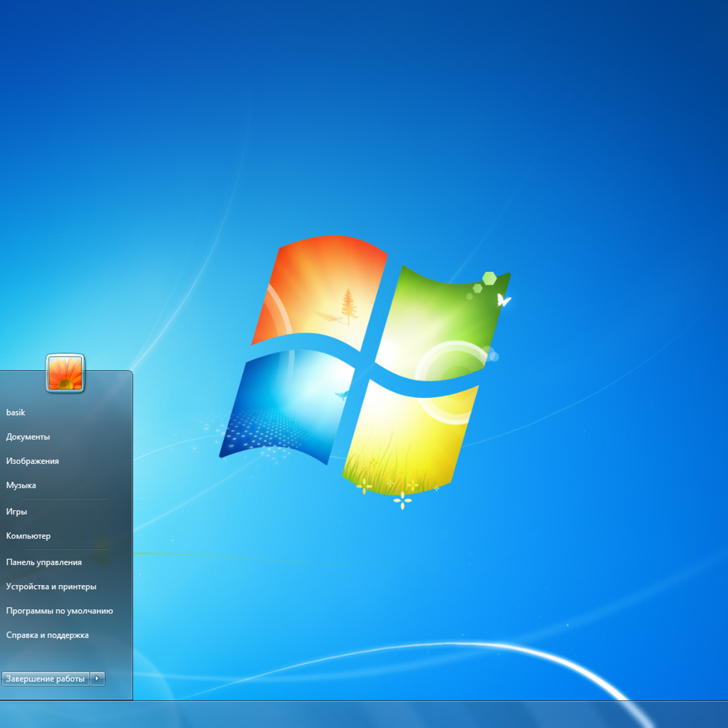Expand shutdown options arrow
The image size is (728, 728).
tap(97, 679)
